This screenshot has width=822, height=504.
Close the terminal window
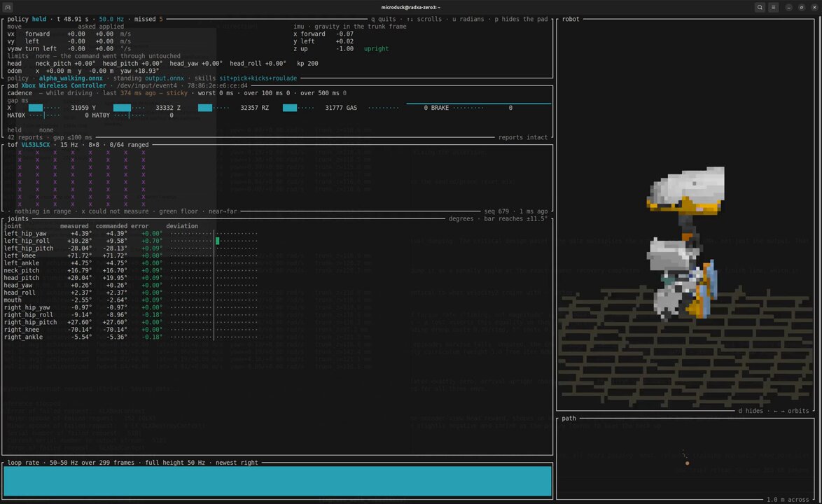(x=814, y=7)
